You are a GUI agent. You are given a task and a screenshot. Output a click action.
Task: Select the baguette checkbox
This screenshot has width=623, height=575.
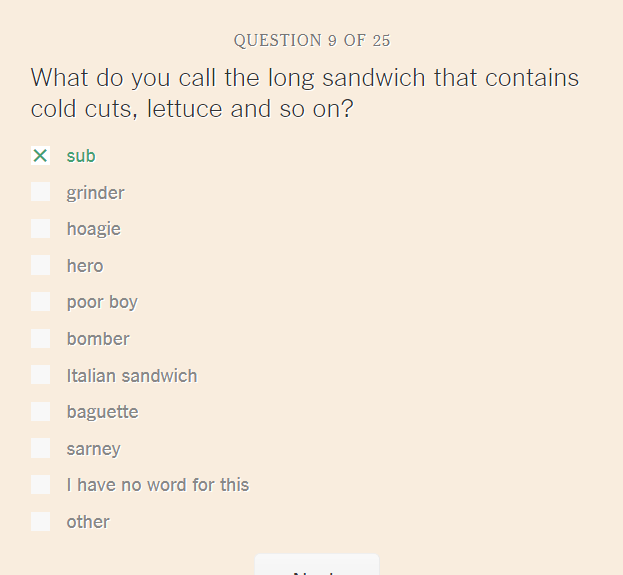click(41, 411)
